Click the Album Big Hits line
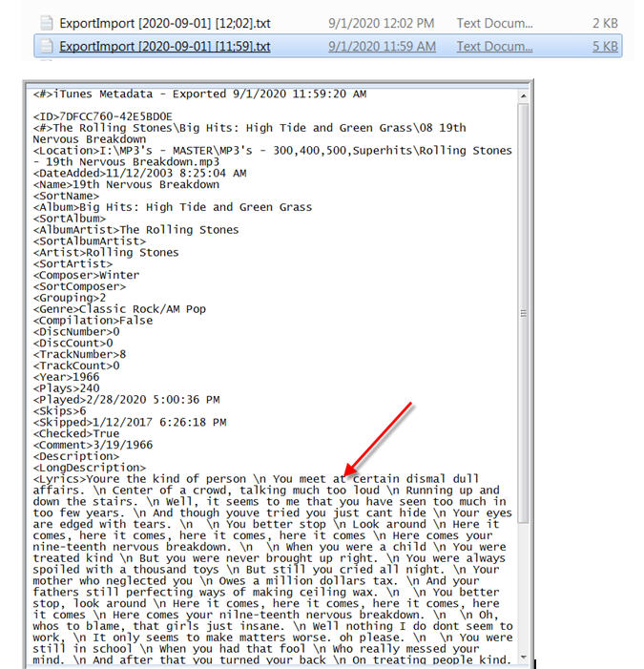 tap(173, 207)
